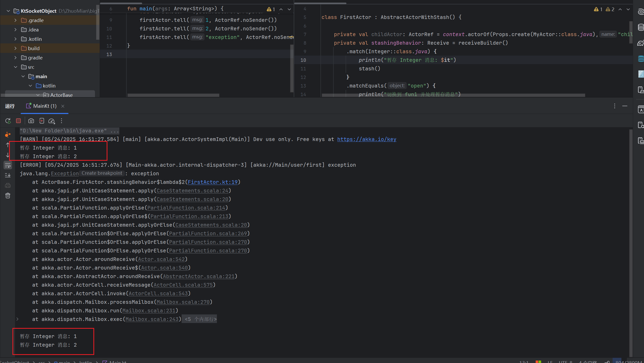The height and width of the screenshot is (363, 644).
Task: Jump down the stack trace with down arrow
Action: click(x=8, y=155)
